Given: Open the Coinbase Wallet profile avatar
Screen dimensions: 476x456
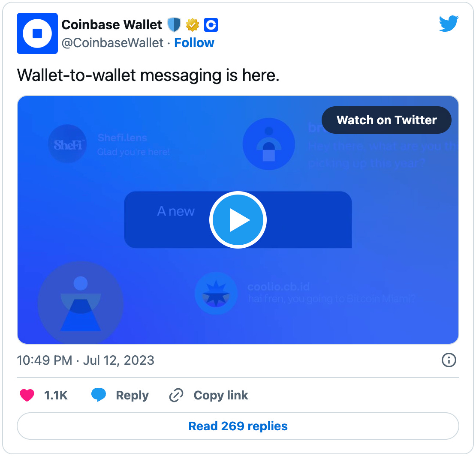Looking at the screenshot, I should pos(37,33).
